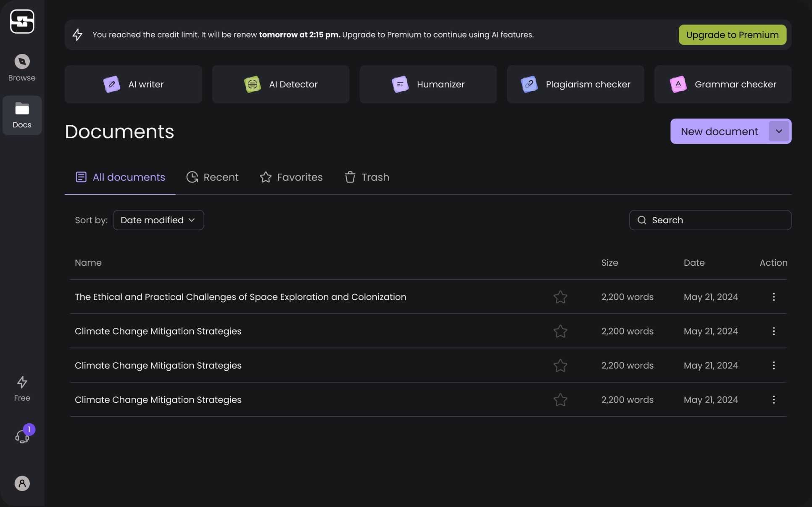Image resolution: width=812 pixels, height=507 pixels.
Task: Open actions menu for second Climate Change document
Action: [773, 365]
